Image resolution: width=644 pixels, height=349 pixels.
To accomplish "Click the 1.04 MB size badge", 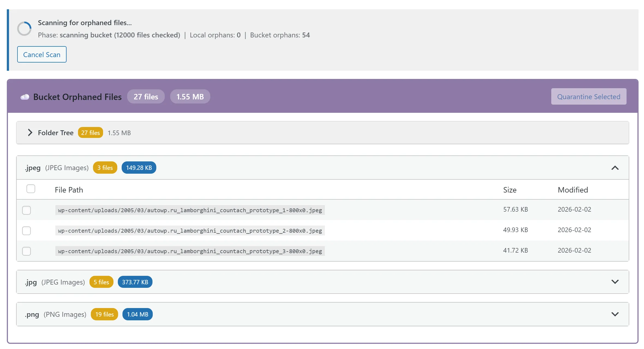I will [x=137, y=314].
